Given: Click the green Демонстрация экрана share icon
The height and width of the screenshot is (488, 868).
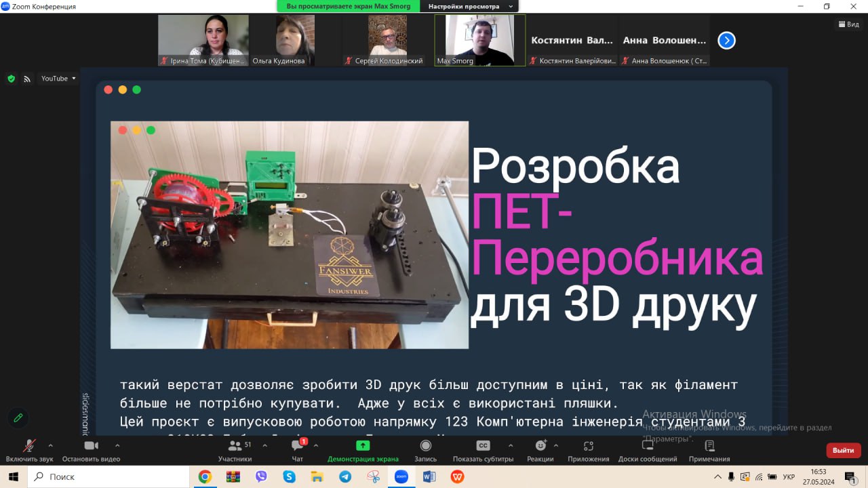Looking at the screenshot, I should [x=363, y=445].
